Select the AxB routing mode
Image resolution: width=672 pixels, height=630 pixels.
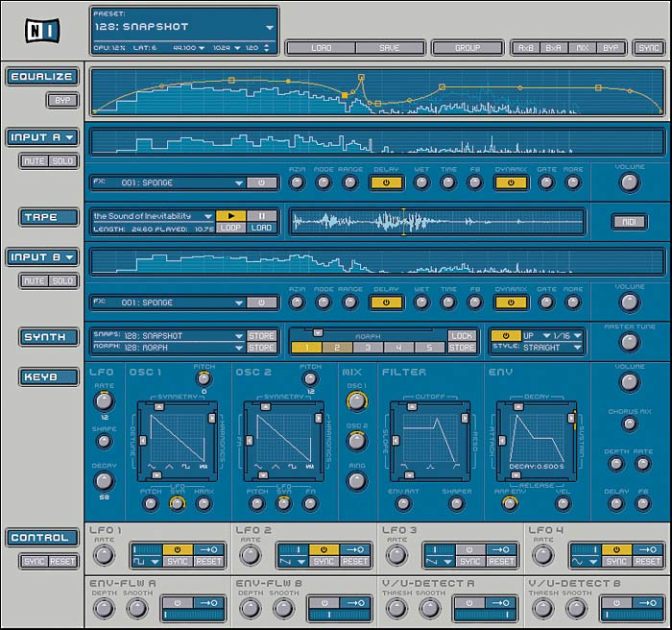click(x=526, y=48)
